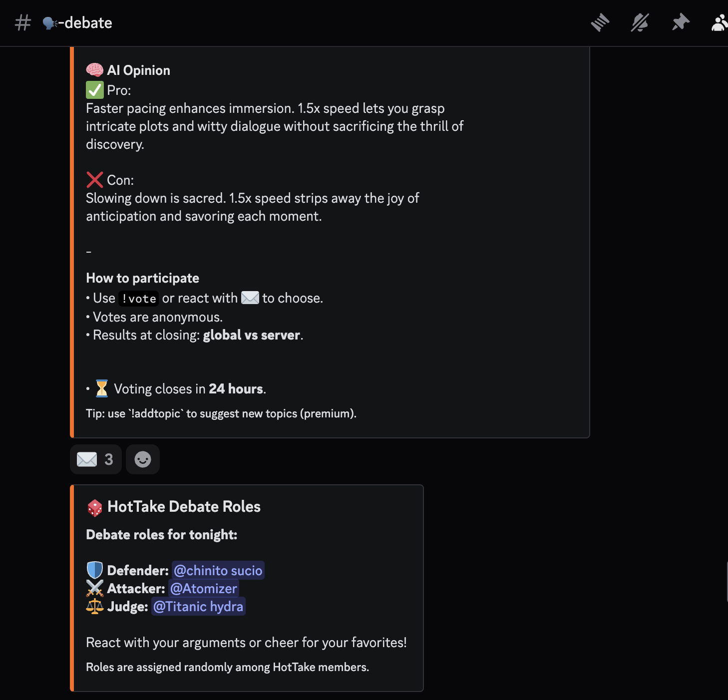
Task: Click the crossed swords emoji beside Attacker
Action: (x=94, y=589)
